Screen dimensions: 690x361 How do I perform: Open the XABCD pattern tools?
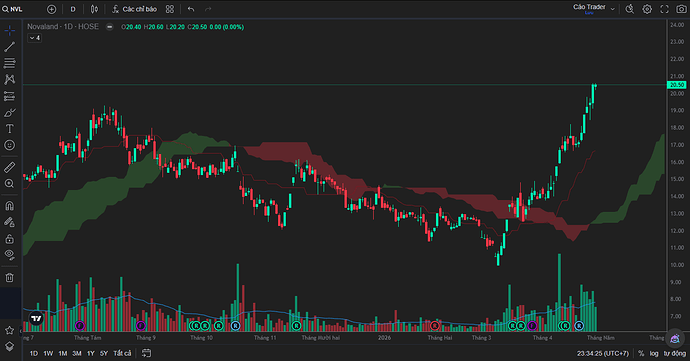click(9, 79)
